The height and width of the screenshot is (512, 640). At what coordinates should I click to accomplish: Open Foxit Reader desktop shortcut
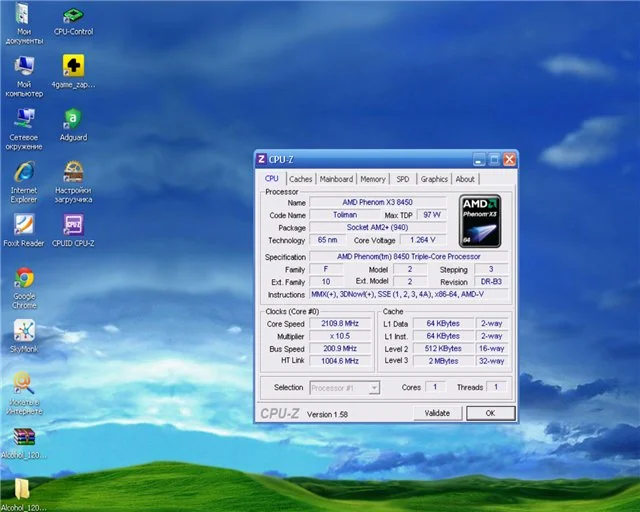pos(24,224)
